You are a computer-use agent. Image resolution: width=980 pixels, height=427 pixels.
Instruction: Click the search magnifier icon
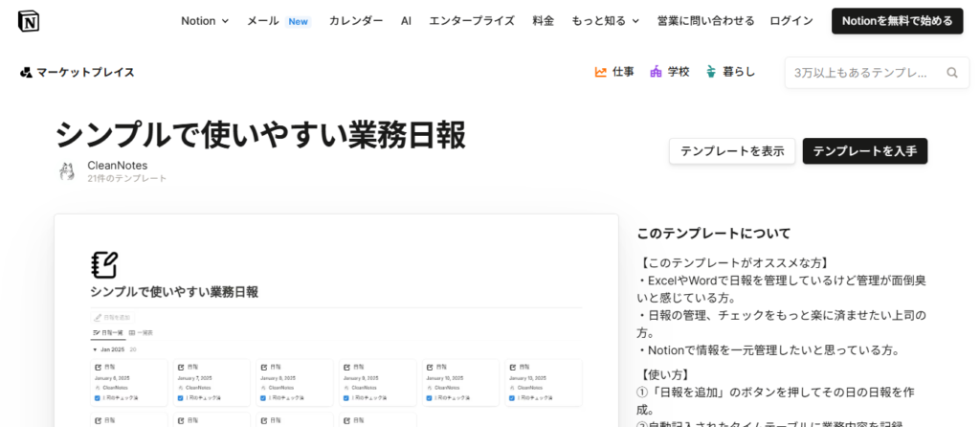(x=952, y=73)
